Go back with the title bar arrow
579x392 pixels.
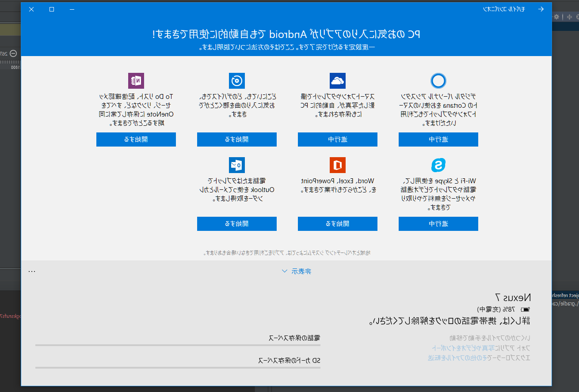(x=541, y=9)
